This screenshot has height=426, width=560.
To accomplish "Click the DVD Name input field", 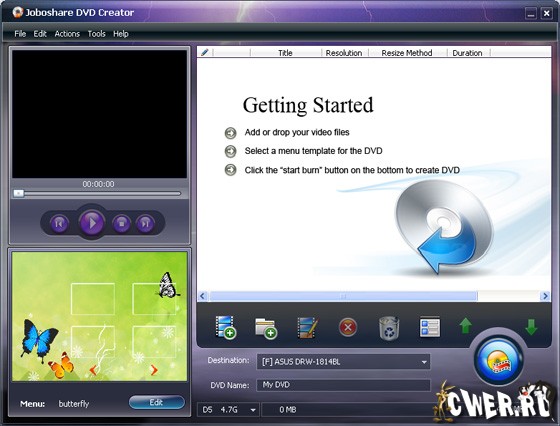I will (x=343, y=385).
